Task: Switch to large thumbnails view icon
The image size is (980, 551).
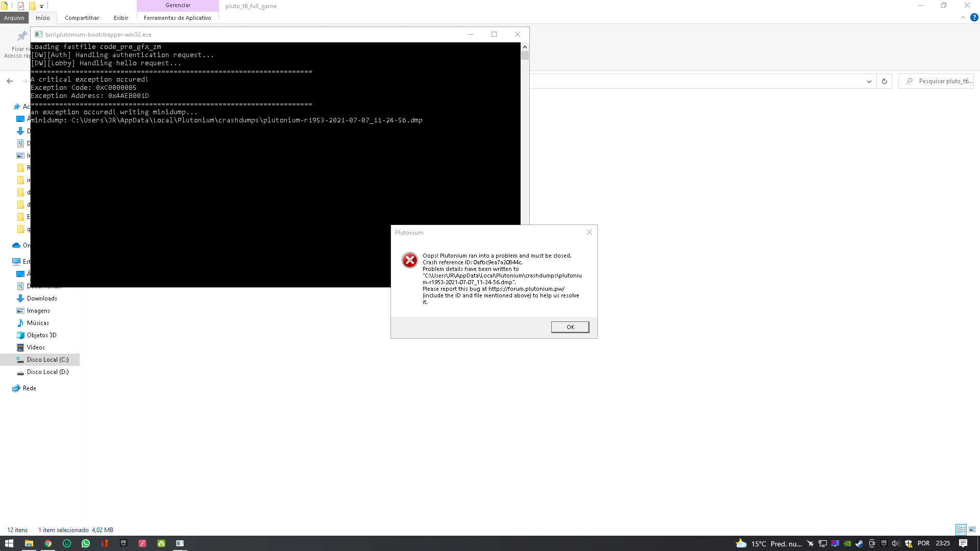Action: 972,530
